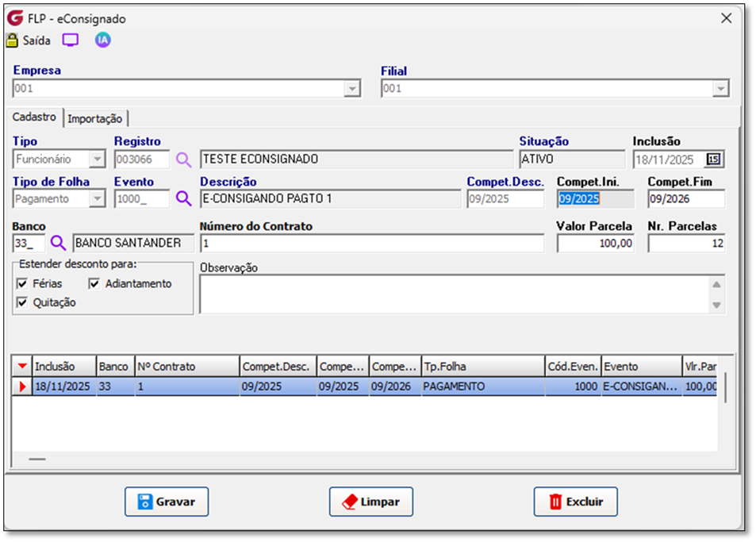Screen dimensions: 756x542
Task: Click the Registro field 003066
Action: (x=142, y=160)
